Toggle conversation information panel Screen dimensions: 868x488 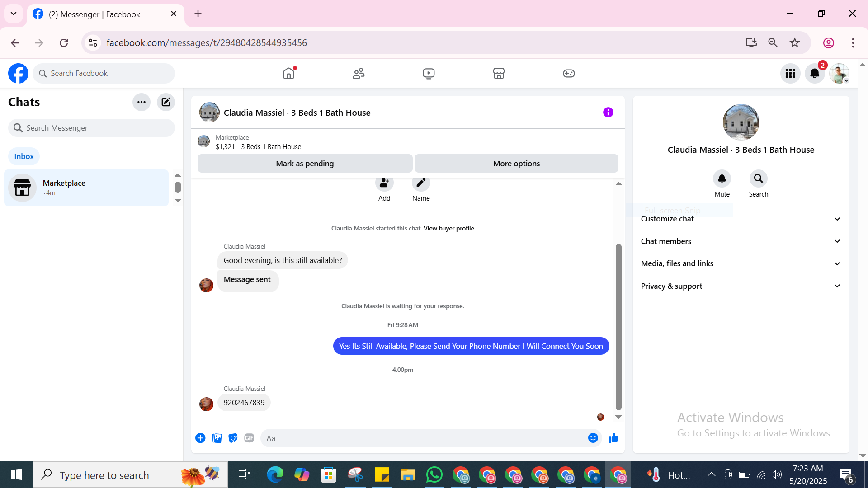(x=608, y=113)
